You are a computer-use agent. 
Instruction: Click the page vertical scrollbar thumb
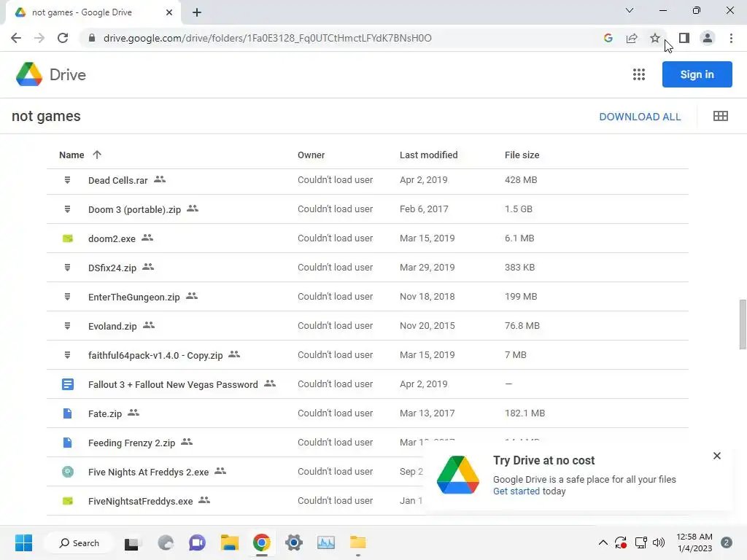click(742, 324)
